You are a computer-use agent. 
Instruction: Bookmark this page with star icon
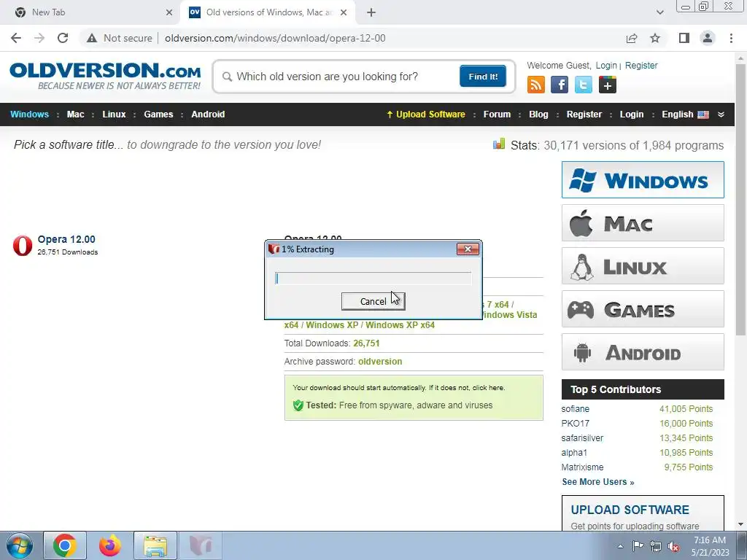click(655, 38)
